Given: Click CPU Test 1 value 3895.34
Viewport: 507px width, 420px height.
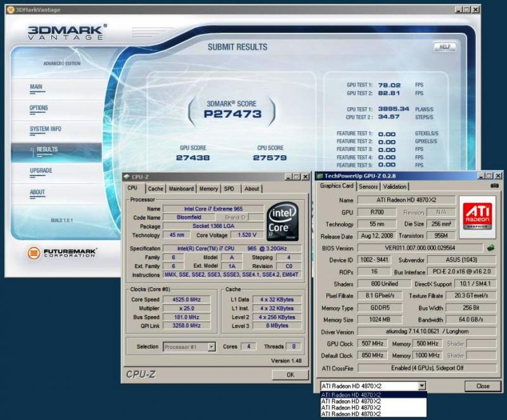Looking at the screenshot, I should click(x=394, y=109).
